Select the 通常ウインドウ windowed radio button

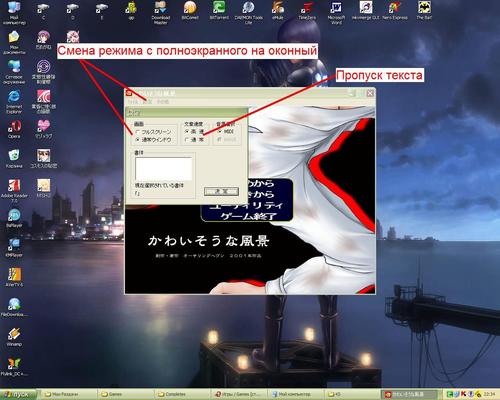[153, 140]
